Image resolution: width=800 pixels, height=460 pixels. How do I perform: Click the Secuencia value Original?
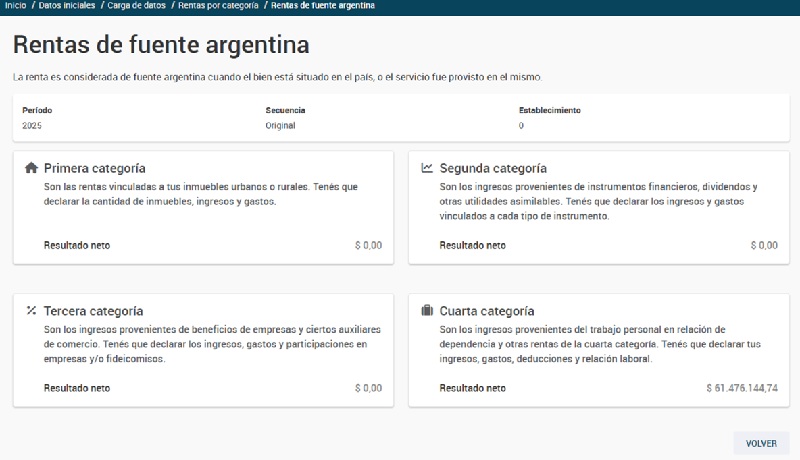click(x=280, y=126)
